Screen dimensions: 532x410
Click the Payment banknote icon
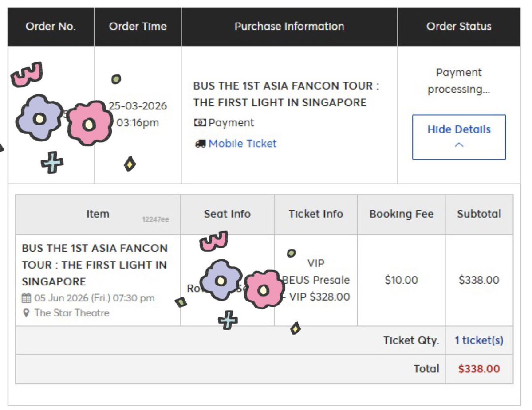click(x=200, y=123)
